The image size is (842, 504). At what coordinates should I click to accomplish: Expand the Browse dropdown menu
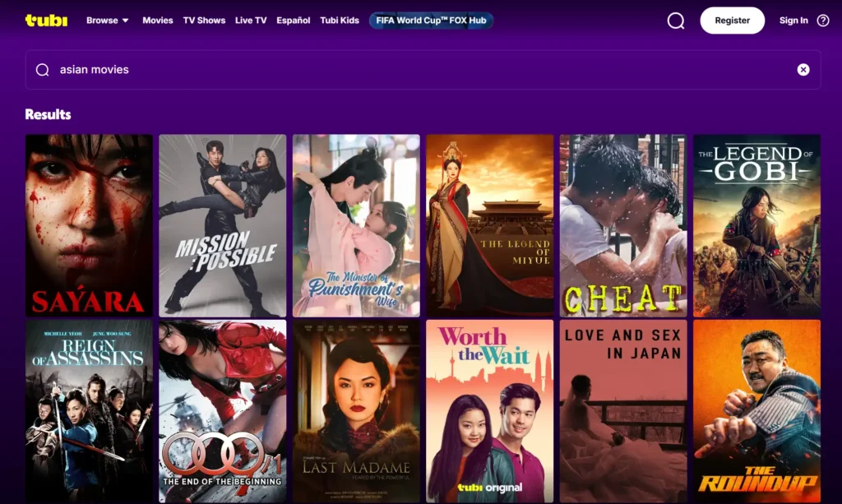(108, 21)
